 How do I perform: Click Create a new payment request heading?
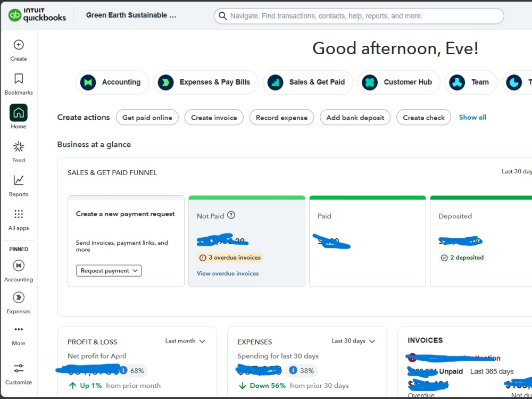[x=125, y=214]
